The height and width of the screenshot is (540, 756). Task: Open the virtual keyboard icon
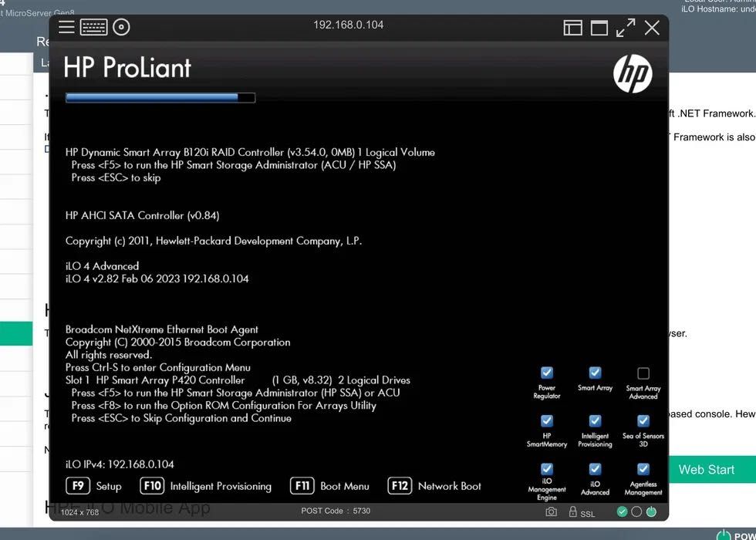[x=94, y=27]
